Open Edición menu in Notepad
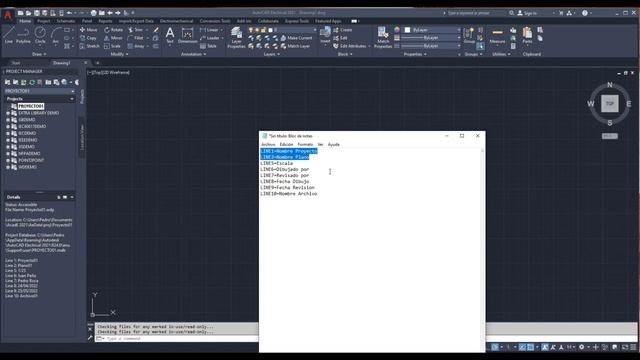This screenshot has height=360, width=640. (x=286, y=144)
